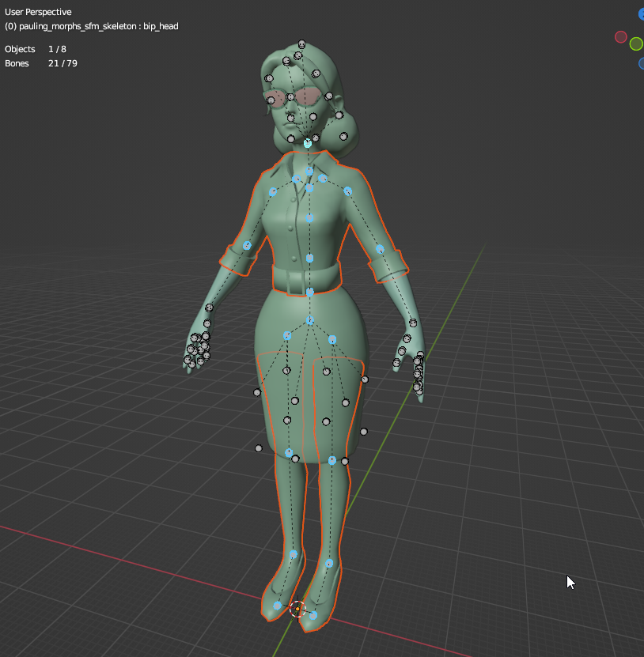Select the bone joint on the hair bun

coord(343,136)
